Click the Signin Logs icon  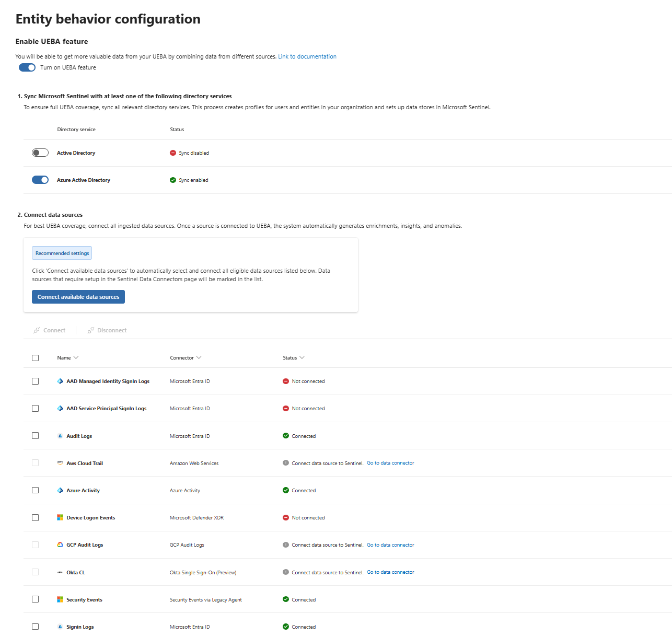click(x=60, y=627)
